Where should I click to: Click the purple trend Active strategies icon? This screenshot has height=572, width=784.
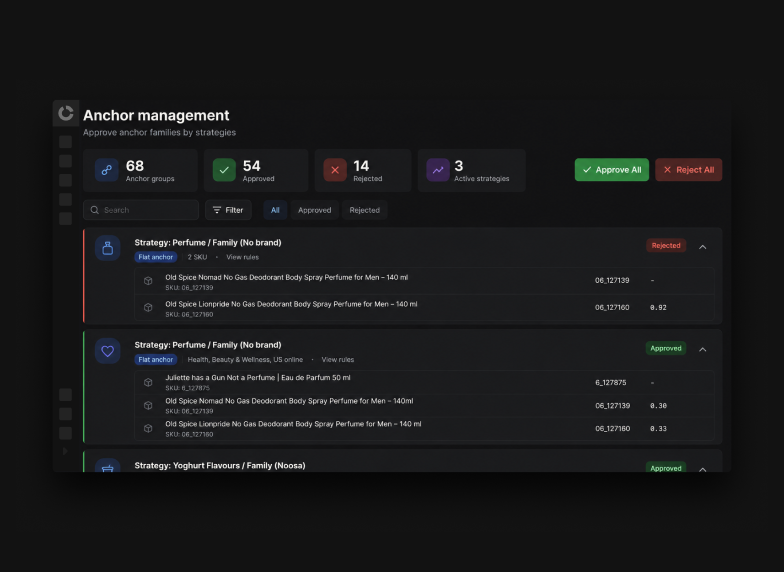point(438,170)
